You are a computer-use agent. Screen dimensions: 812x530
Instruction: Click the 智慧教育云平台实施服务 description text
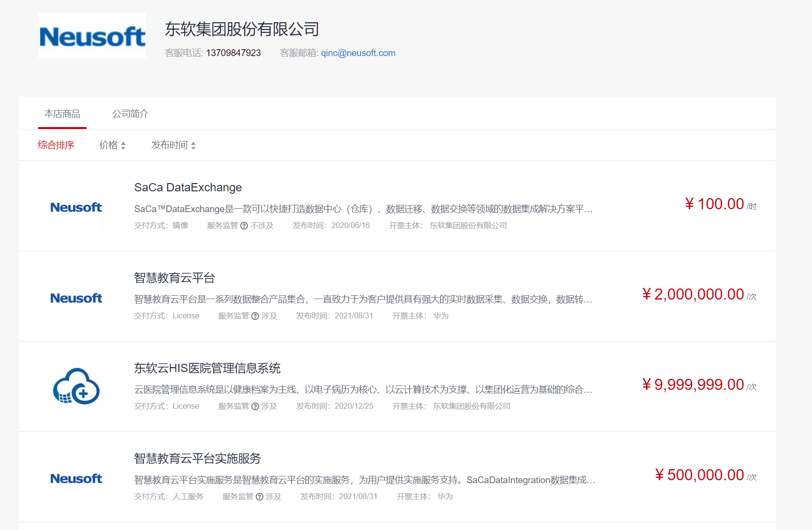click(365, 480)
